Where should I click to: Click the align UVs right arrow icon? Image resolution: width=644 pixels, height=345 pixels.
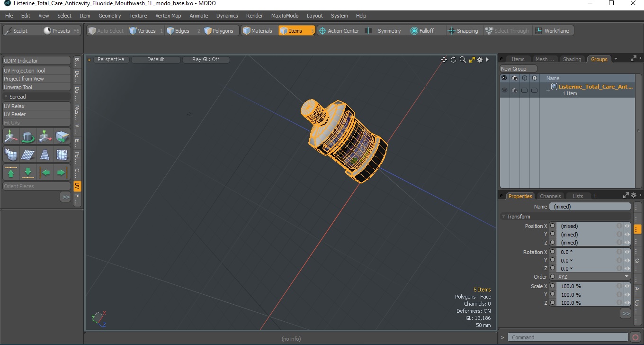[62, 172]
